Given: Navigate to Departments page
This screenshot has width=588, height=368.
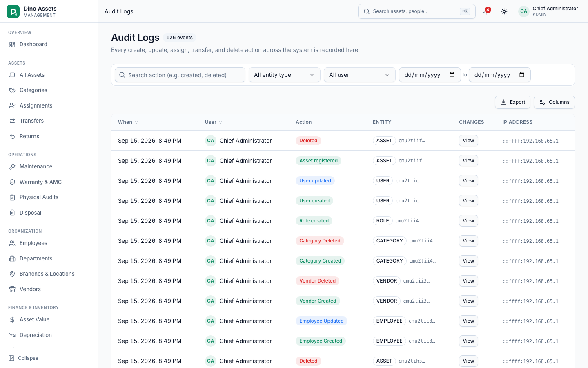Looking at the screenshot, I should tap(49, 258).
